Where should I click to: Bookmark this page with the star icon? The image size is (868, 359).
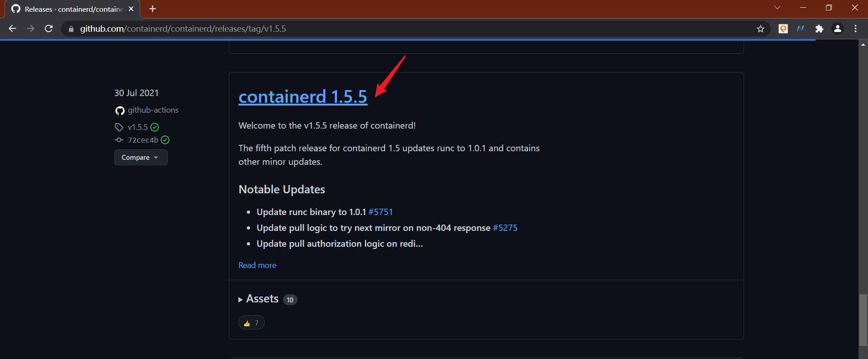click(760, 29)
